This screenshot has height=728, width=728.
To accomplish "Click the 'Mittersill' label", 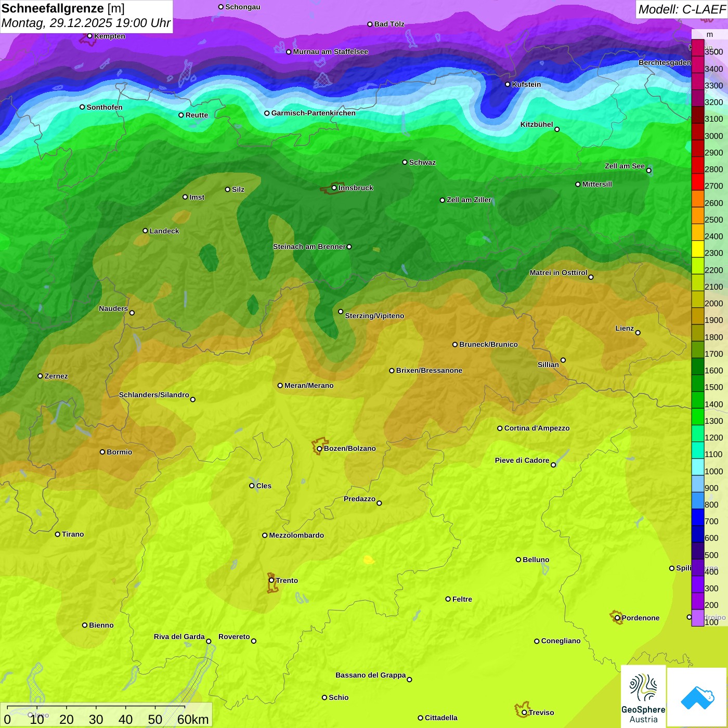I will (x=597, y=184).
